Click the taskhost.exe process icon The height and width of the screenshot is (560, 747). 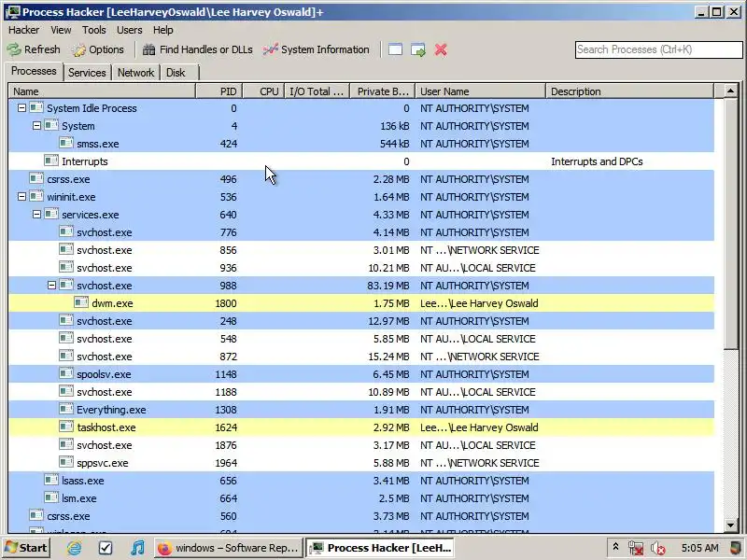point(66,427)
